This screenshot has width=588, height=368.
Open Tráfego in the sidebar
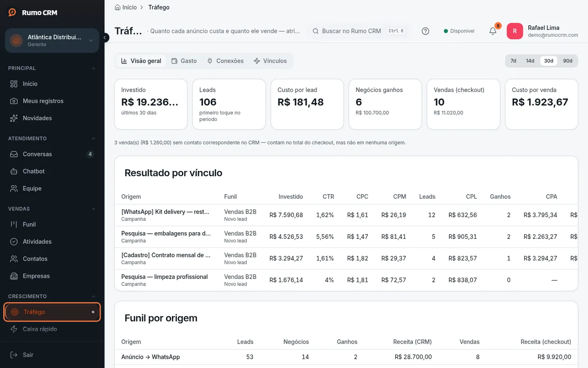(52, 312)
